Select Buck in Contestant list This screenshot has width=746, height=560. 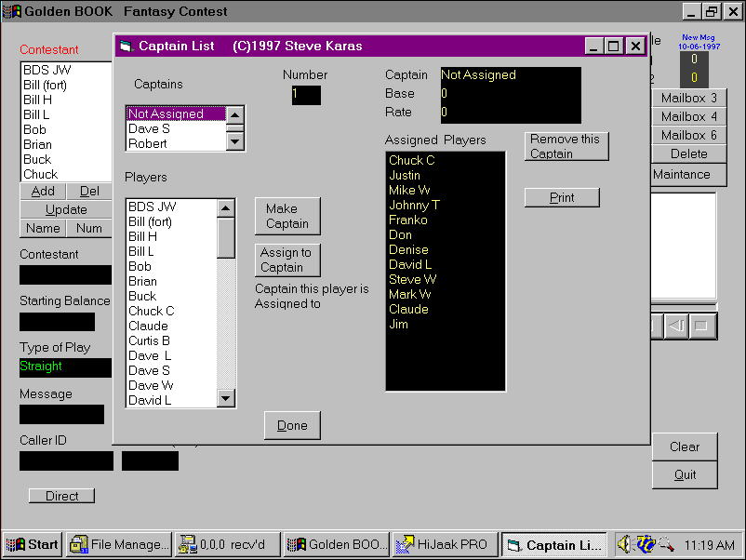point(66,159)
